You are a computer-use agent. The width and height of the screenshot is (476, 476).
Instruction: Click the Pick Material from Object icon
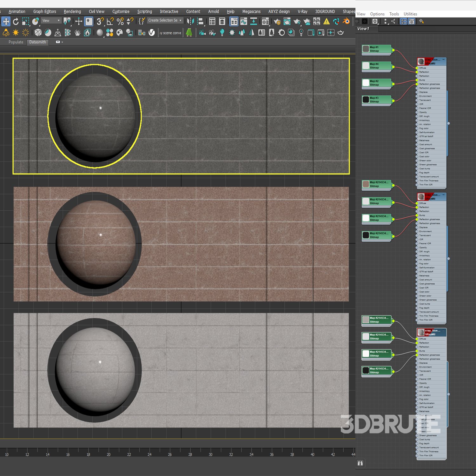pyautogui.click(x=421, y=21)
